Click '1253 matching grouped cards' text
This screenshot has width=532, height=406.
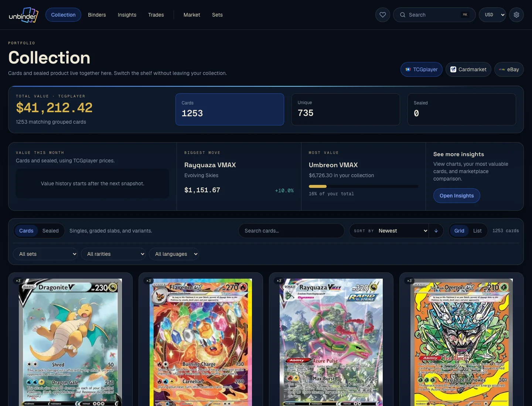click(51, 122)
